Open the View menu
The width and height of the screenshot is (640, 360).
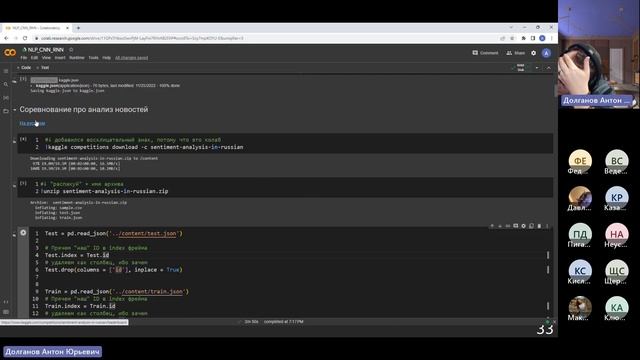47,58
